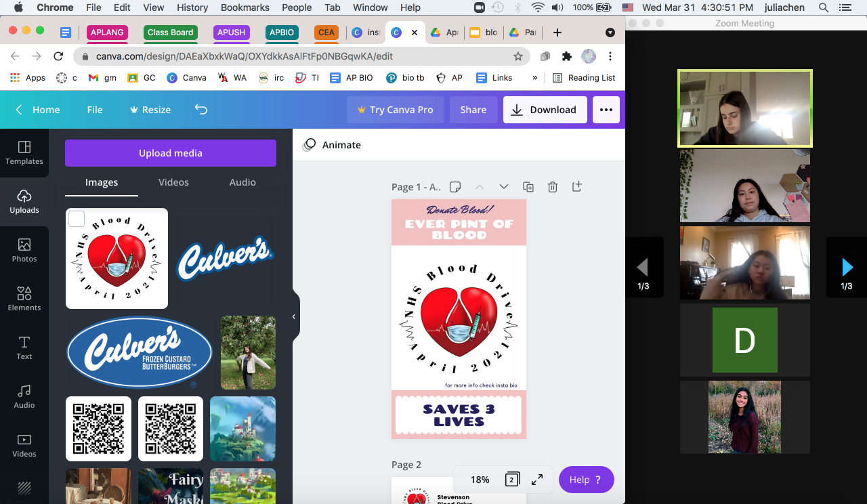Add a new page after Page 1

pos(577,187)
